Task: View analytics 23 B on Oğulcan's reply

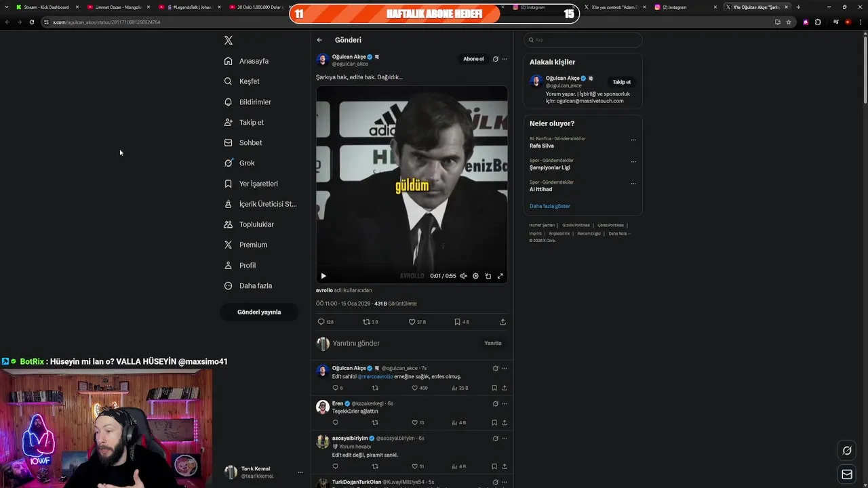Action: [460, 388]
